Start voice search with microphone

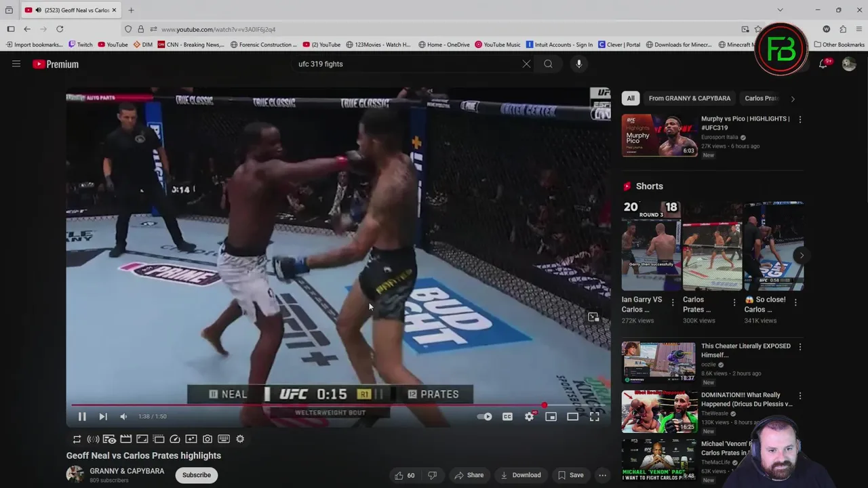point(578,64)
